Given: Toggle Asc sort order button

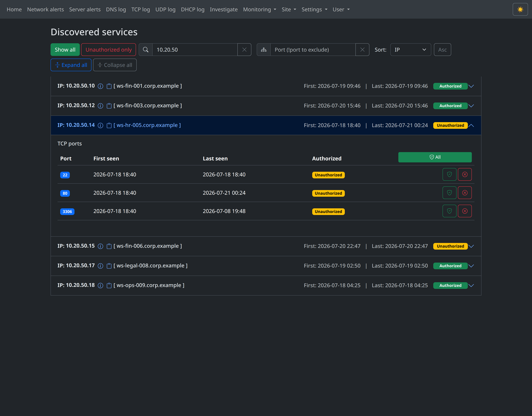Looking at the screenshot, I should tap(443, 50).
